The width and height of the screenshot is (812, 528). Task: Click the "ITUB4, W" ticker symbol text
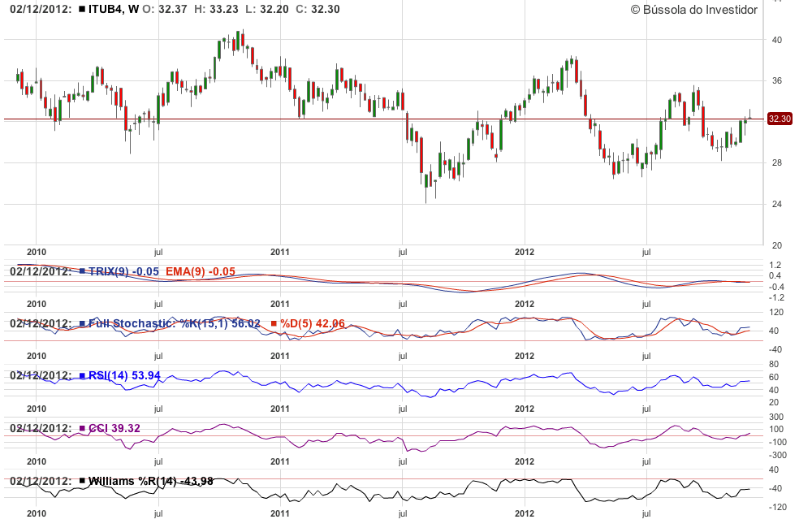tap(114, 9)
